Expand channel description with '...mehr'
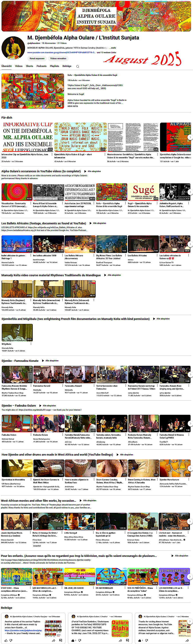Screen dimensions: 193x644 point(113,48)
